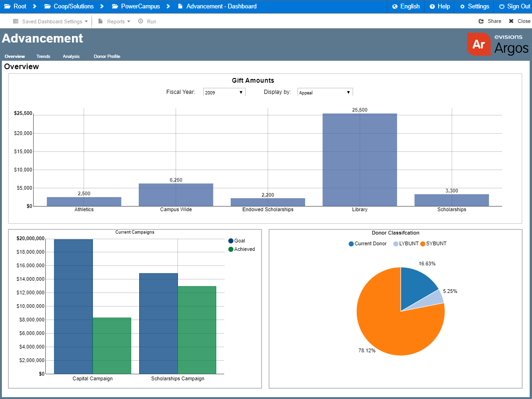Click the Root folder icon in breadcrumb
The image size is (532, 399).
point(7,7)
